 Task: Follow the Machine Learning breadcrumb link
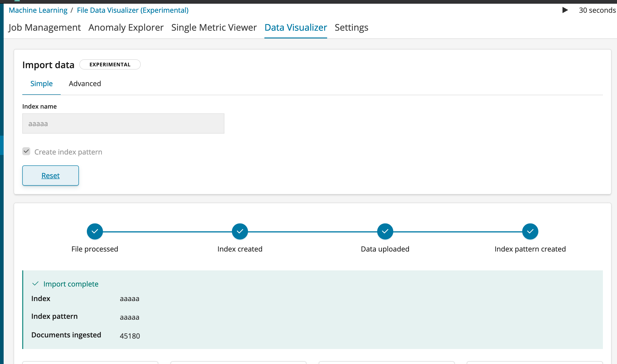[38, 10]
